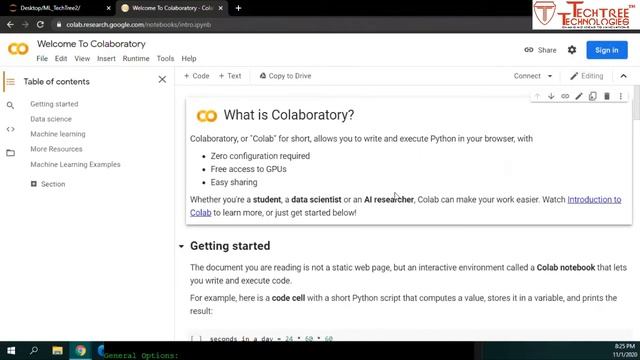Image resolution: width=640 pixels, height=360 pixels.
Task: Select Getting started in table of contents
Action: [x=54, y=104]
